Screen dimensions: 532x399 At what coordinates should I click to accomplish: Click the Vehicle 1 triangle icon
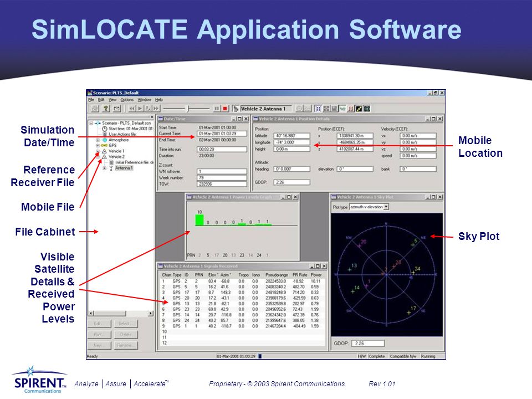pyautogui.click(x=105, y=151)
